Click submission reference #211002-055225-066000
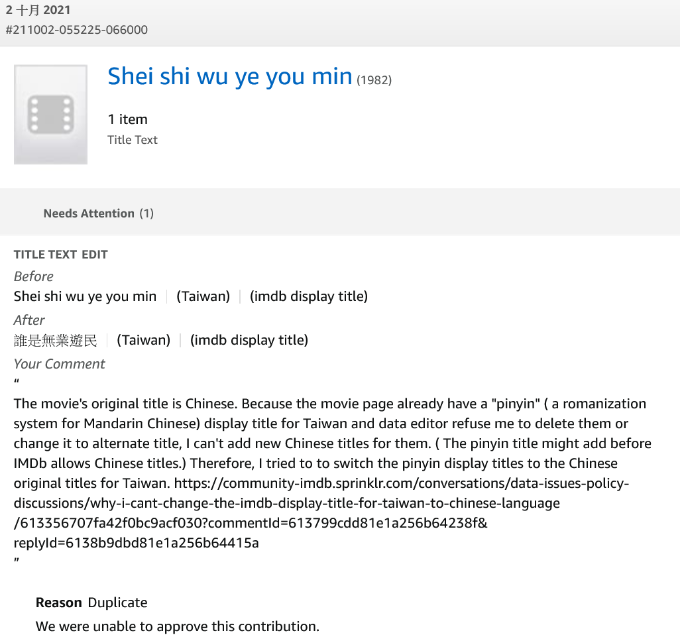680x637 pixels. click(x=76, y=29)
